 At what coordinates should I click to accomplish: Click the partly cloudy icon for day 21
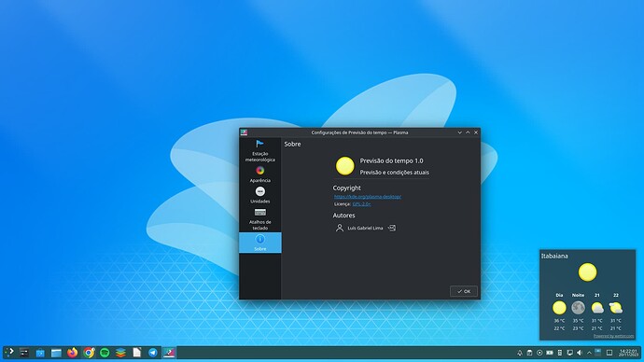pyautogui.click(x=596, y=307)
